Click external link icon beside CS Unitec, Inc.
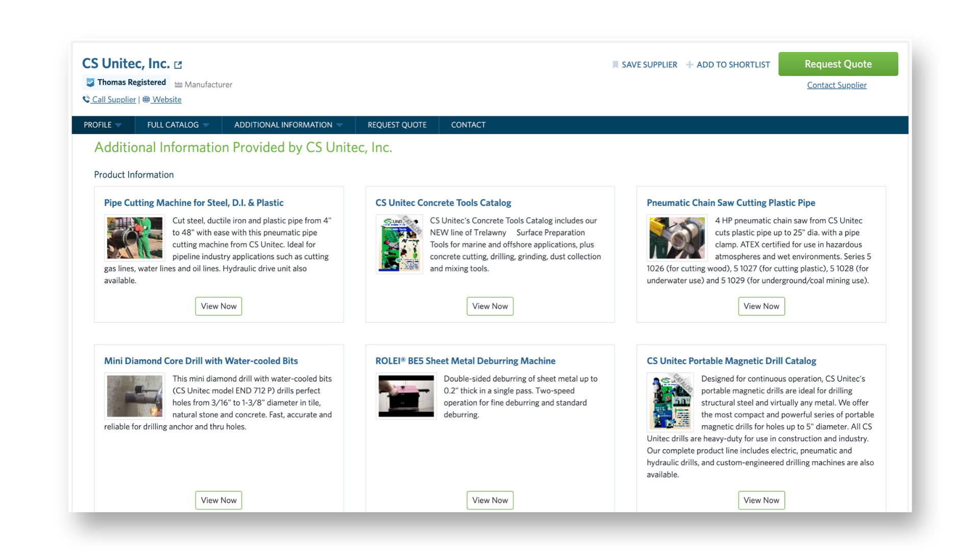 pos(178,65)
